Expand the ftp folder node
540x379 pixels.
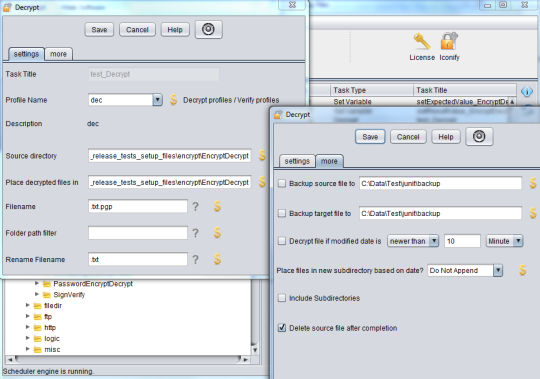coord(28,316)
